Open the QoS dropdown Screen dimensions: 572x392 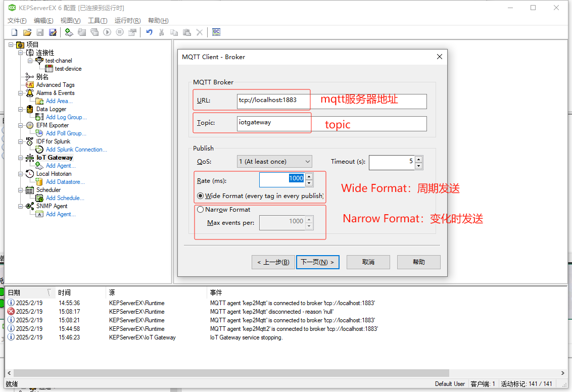point(274,162)
